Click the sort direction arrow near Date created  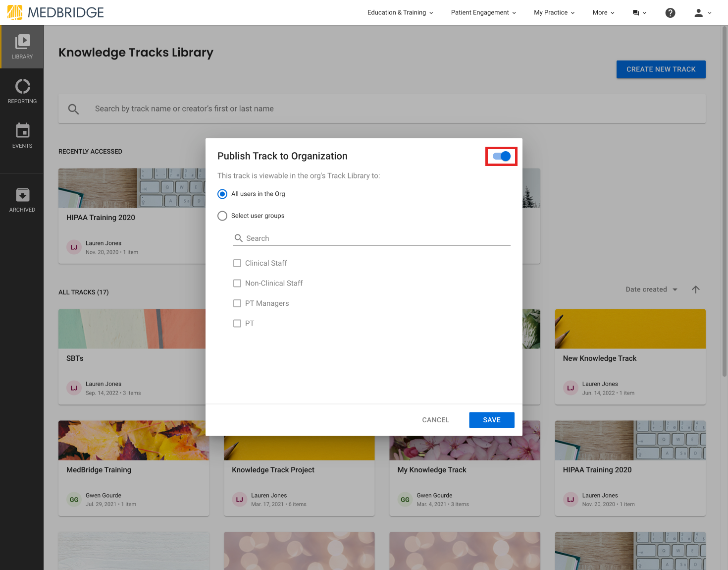696,289
